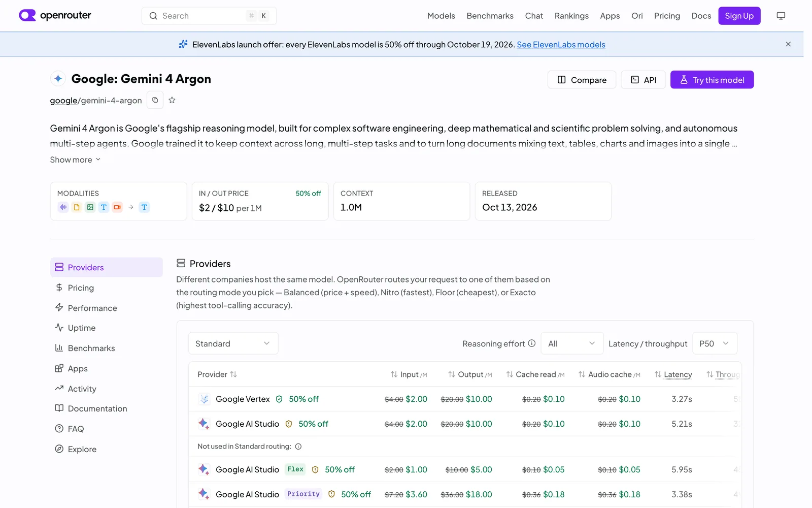Open the sidebar FAQ section

[106, 429]
